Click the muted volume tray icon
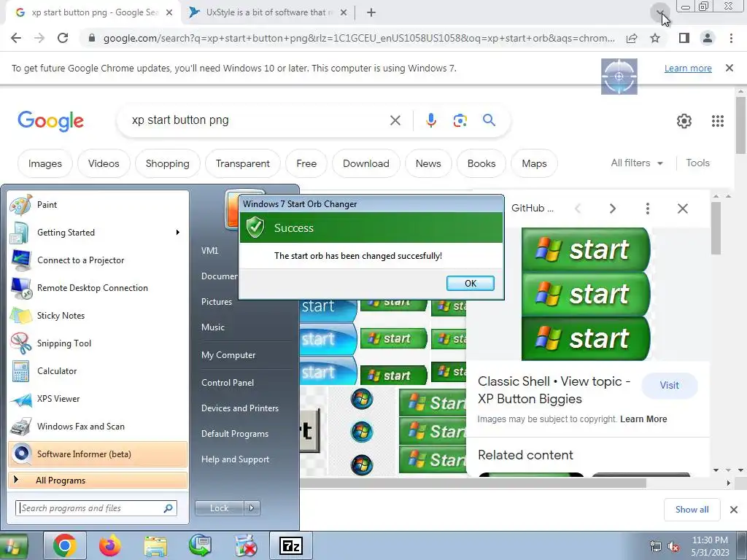The height and width of the screenshot is (560, 747). click(x=673, y=547)
